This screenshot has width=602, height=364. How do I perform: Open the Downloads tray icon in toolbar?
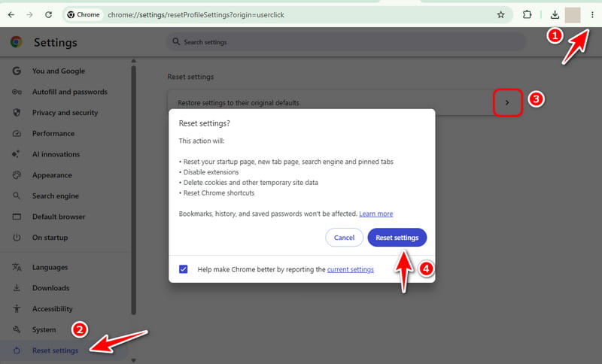pos(555,14)
